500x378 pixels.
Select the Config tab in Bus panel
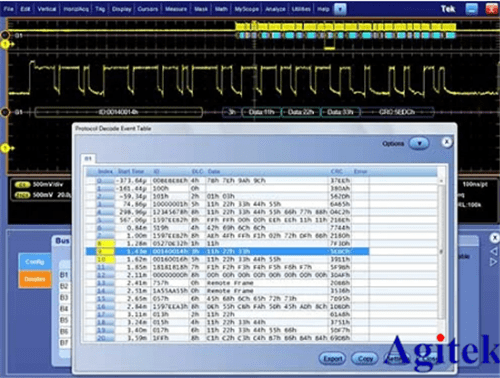35,262
